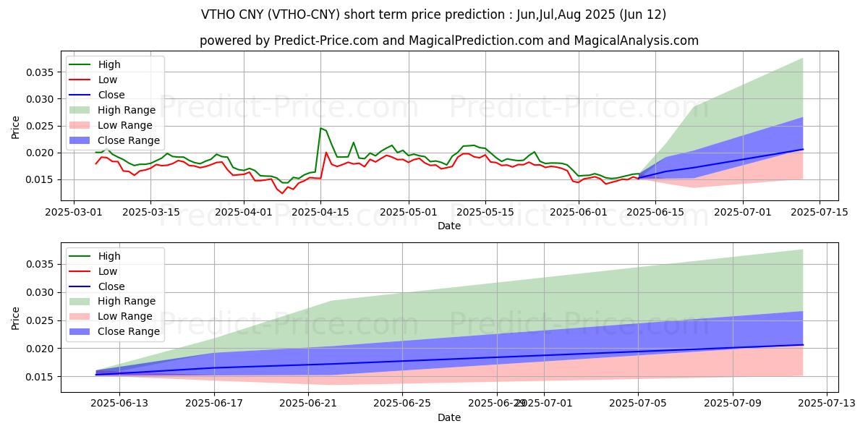Click the Low label in bottom chart legend
This screenshot has width=868, height=434.
(x=109, y=271)
